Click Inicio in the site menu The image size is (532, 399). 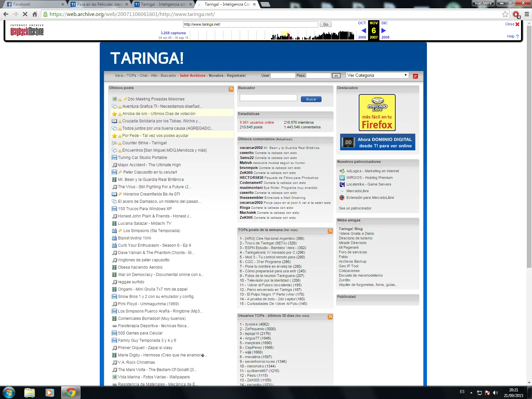[119, 75]
